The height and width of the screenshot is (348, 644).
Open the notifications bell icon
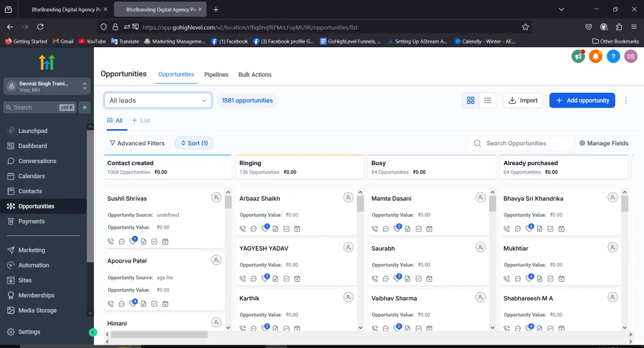click(x=595, y=56)
